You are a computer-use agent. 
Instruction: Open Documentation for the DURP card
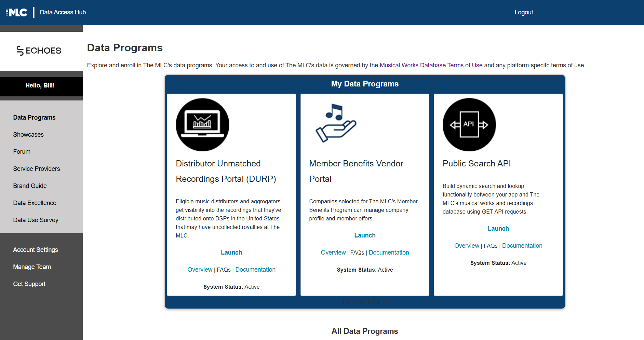[255, 270]
